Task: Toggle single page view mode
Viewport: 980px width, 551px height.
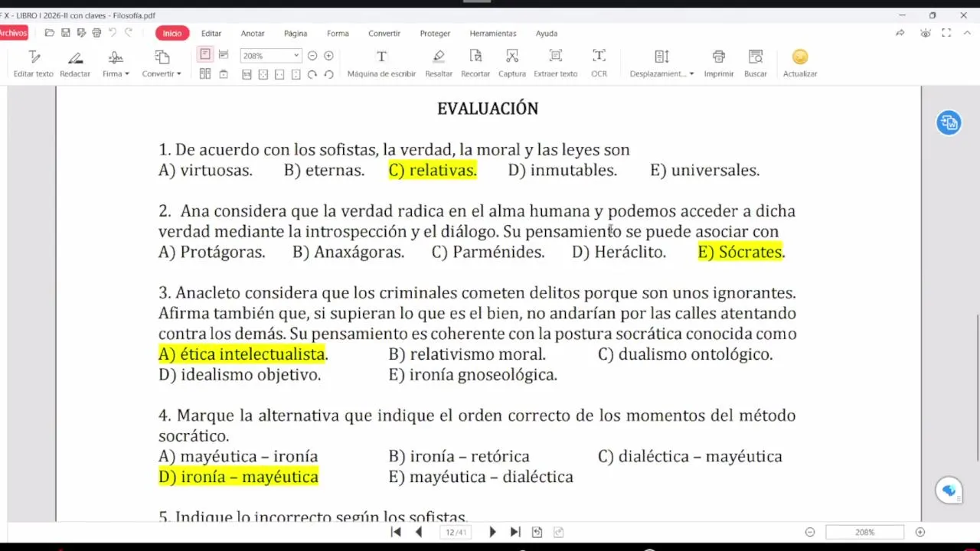Action: point(205,54)
